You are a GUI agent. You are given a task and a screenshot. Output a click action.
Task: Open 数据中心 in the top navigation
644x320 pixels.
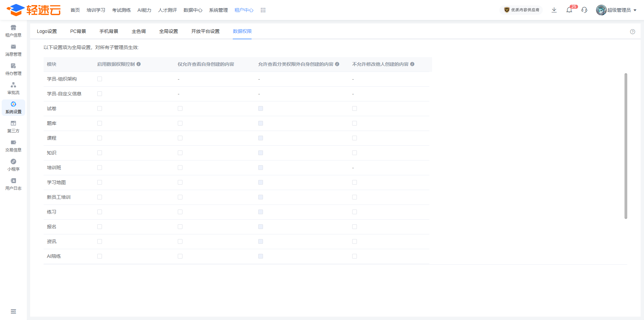(193, 10)
